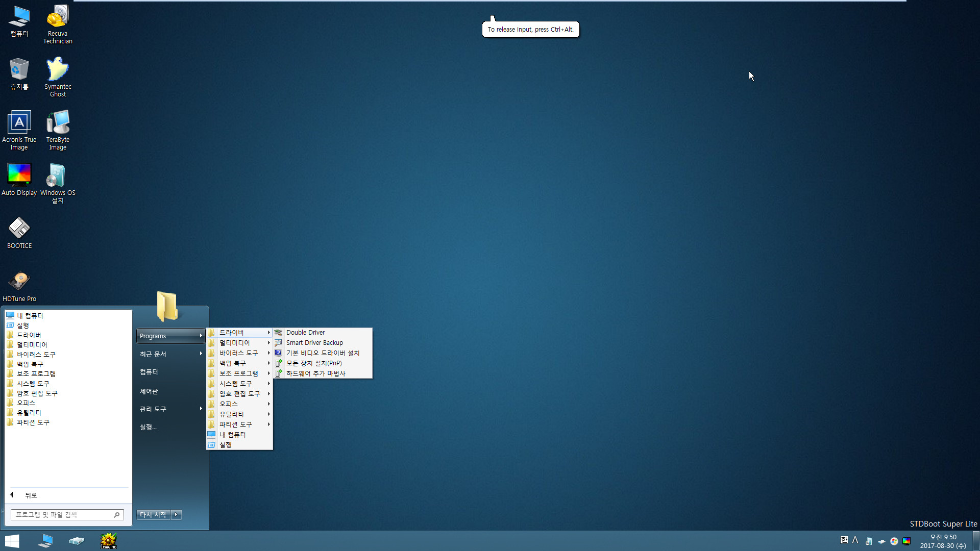This screenshot has height=551, width=980.
Task: Launch Imagine sunflower icon on taskbar
Action: 108,541
